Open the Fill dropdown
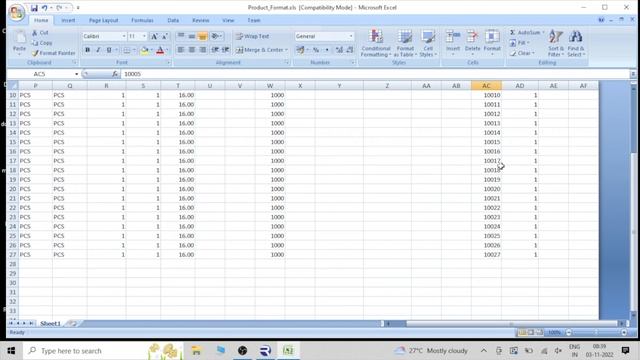Screen dimensions: 640x360 point(519,43)
